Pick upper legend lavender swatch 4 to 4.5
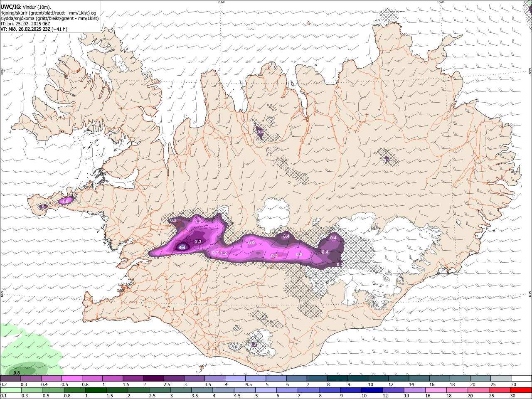 click(x=234, y=378)
